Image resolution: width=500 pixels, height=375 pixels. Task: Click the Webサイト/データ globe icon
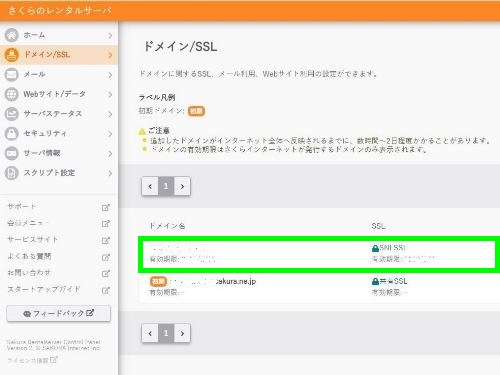[12, 94]
